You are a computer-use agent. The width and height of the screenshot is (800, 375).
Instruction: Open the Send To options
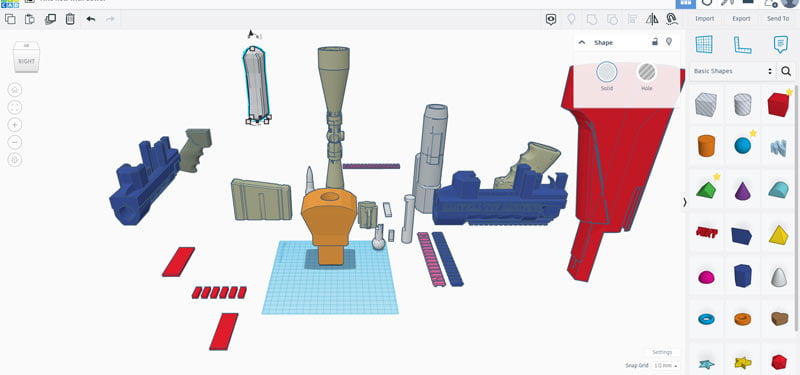(778, 19)
